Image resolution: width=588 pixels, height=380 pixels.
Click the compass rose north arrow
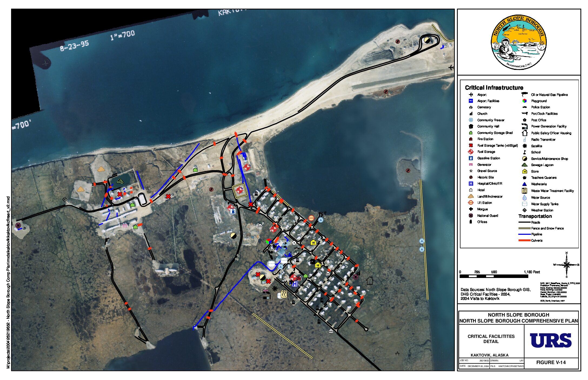tap(566, 265)
